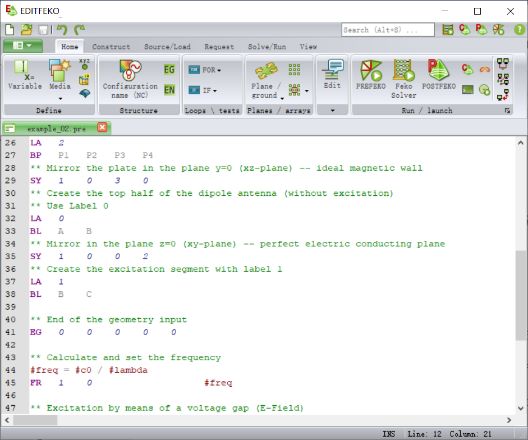The width and height of the screenshot is (528, 440).
Task: Insert the EN card icon
Action: [x=169, y=90]
